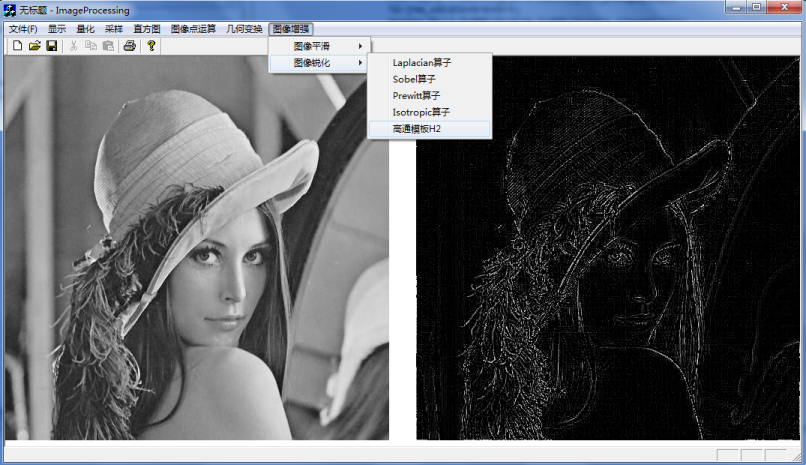Open the 图像点运算 menu
The height and width of the screenshot is (465, 806).
coord(193,29)
